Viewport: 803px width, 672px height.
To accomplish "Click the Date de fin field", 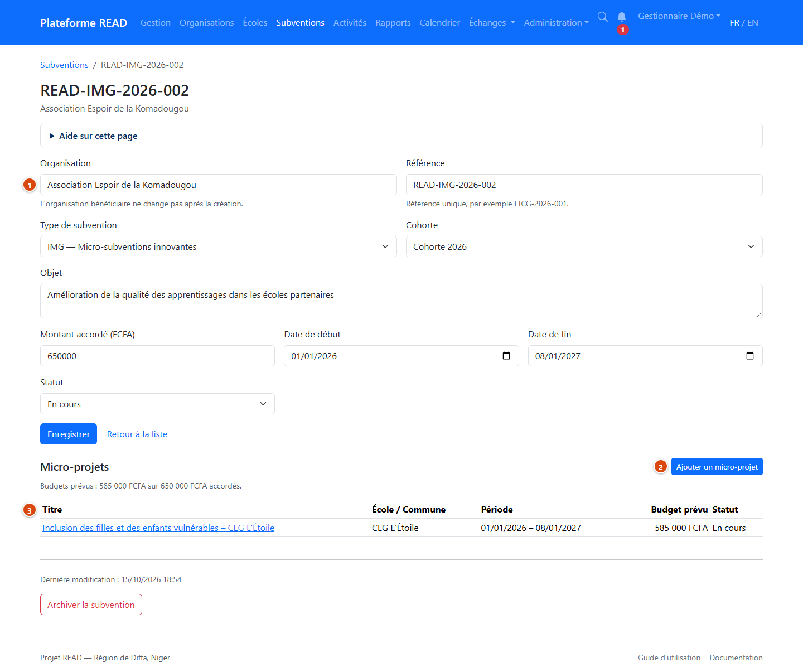I will point(645,356).
